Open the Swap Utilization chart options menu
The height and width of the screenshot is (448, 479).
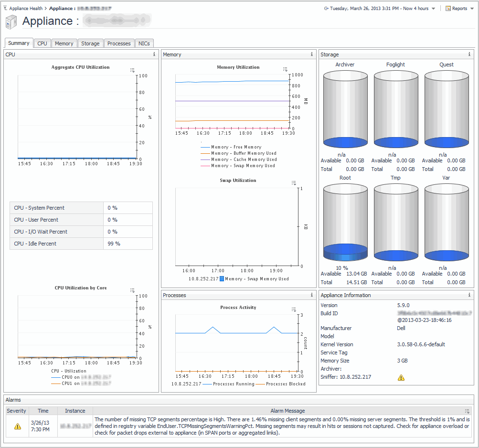[x=294, y=183]
